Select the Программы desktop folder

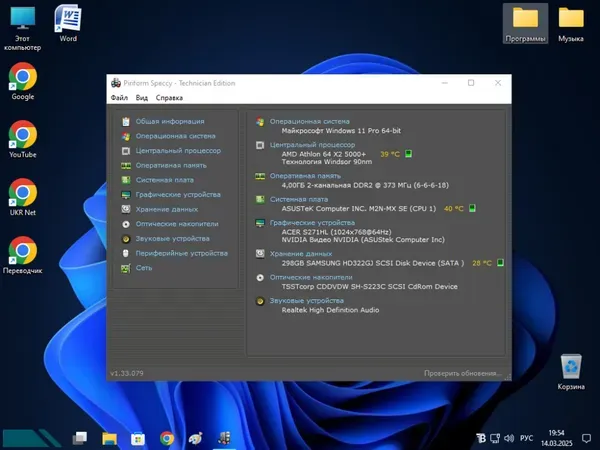tap(525, 24)
